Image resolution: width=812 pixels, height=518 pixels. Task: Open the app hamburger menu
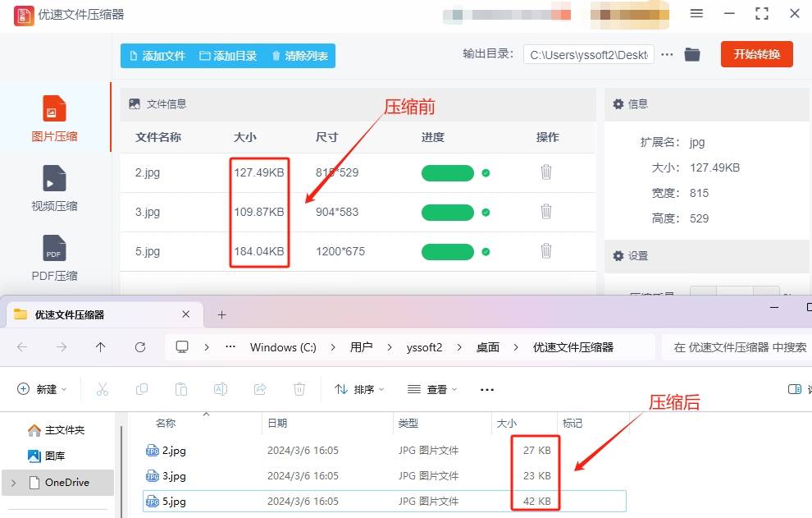696,14
